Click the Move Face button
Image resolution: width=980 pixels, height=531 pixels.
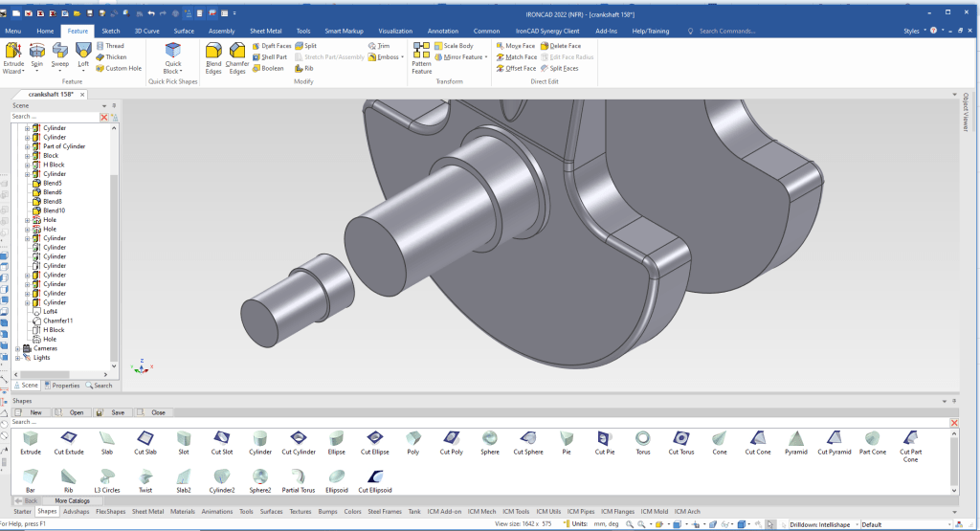(516, 46)
